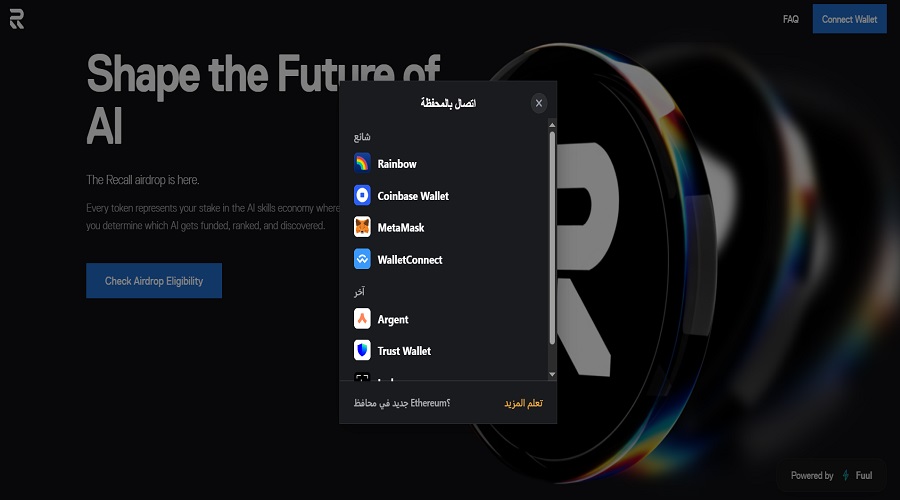The width and height of the screenshot is (900, 500).
Task: Click the Rainbow wallet label
Action: 397,164
